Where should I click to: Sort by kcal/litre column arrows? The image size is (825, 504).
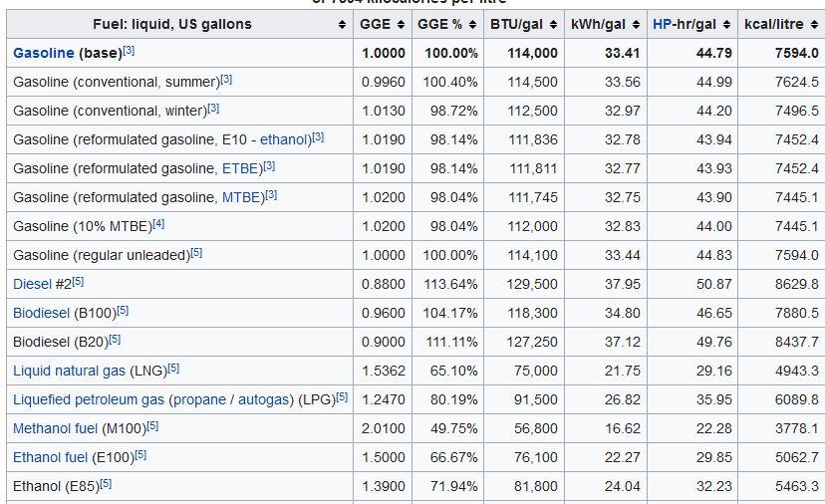tap(814, 24)
